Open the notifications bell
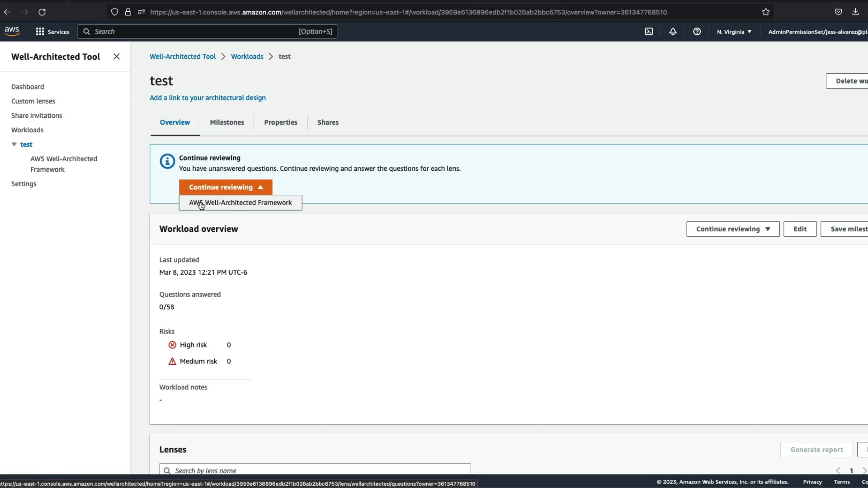The image size is (868, 488). [673, 32]
